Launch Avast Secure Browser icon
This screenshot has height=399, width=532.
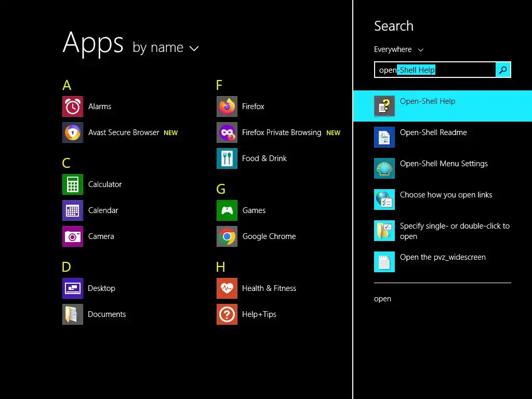[73, 132]
